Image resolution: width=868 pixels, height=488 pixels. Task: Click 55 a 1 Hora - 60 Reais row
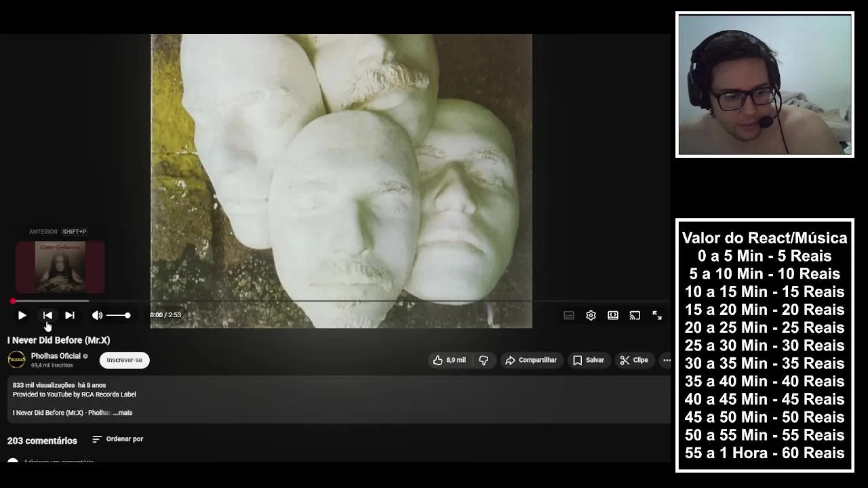(764, 453)
